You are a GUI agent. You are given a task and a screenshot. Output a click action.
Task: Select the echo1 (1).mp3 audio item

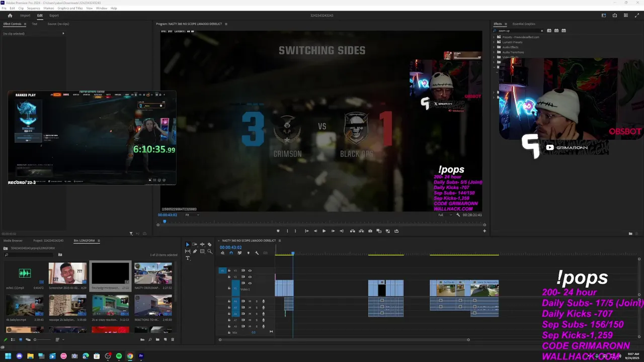(25, 274)
